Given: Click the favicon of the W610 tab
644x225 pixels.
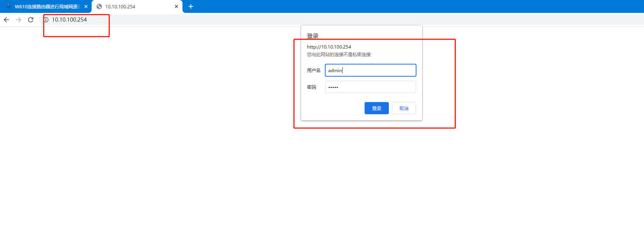Looking at the screenshot, I should [x=8, y=6].
